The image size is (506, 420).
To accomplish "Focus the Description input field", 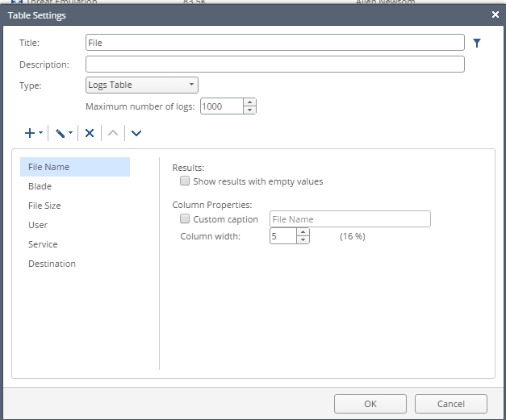I will coord(275,64).
